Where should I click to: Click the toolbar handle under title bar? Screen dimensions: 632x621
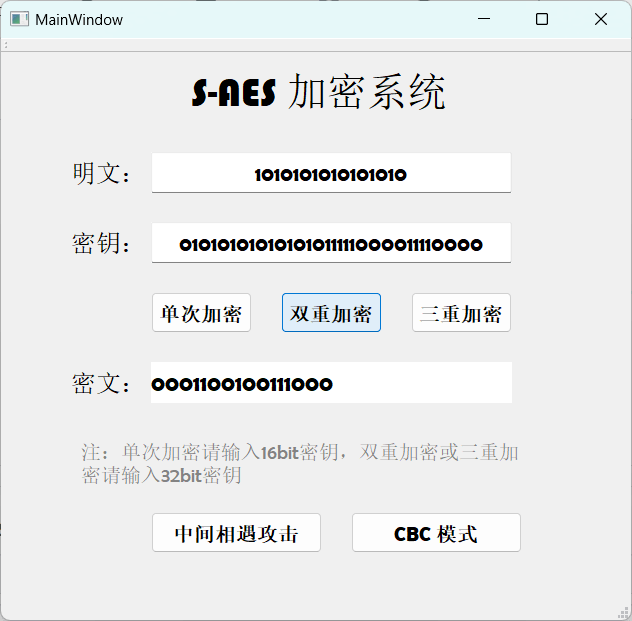point(6,45)
